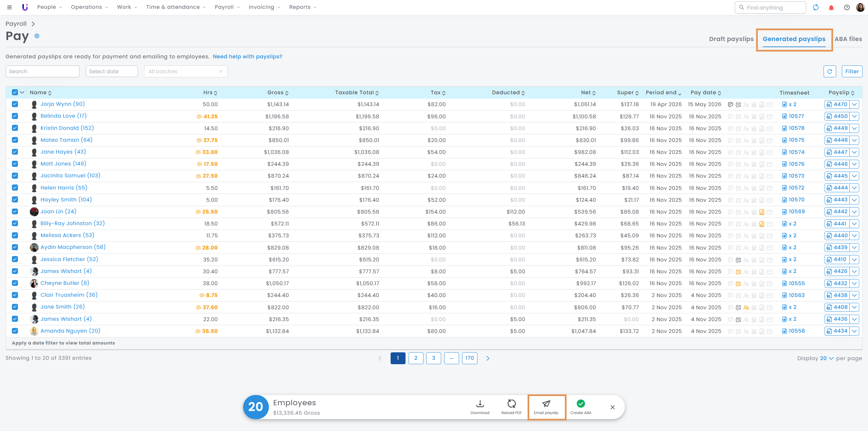Click the Need help with payslips link
The height and width of the screenshot is (431, 868).
248,57
